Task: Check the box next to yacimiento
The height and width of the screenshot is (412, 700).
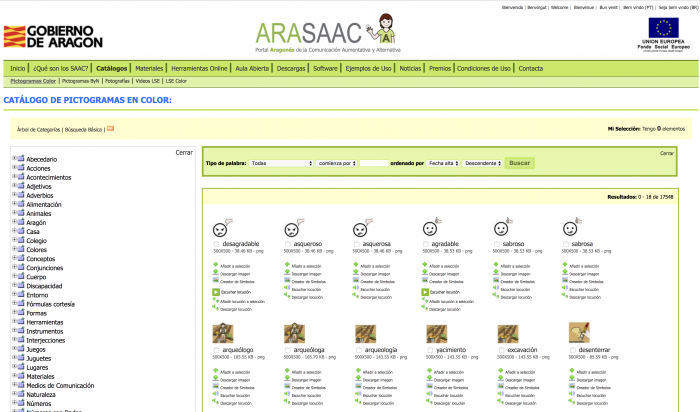Action: (429, 351)
